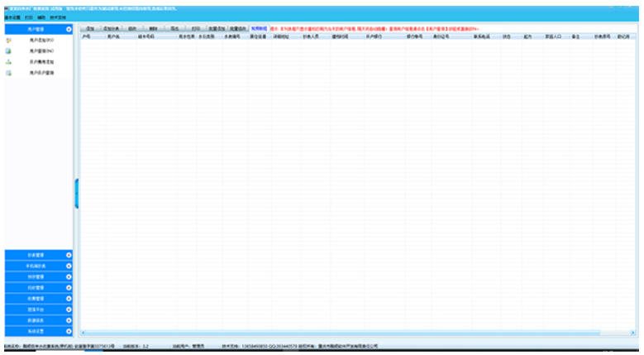This screenshot has width=644, height=355.
Task: Click the 开户费用添加 tree-style icon
Action: point(8,62)
